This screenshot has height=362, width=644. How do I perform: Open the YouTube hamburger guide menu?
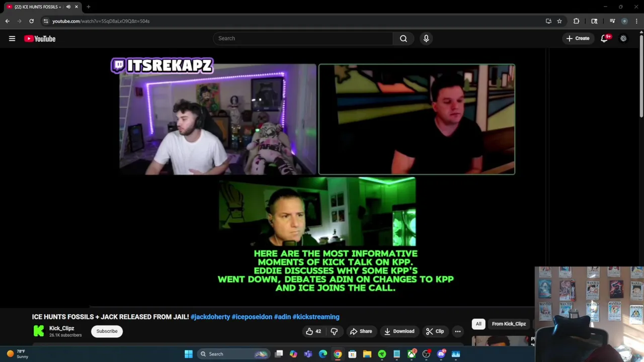tap(12, 38)
